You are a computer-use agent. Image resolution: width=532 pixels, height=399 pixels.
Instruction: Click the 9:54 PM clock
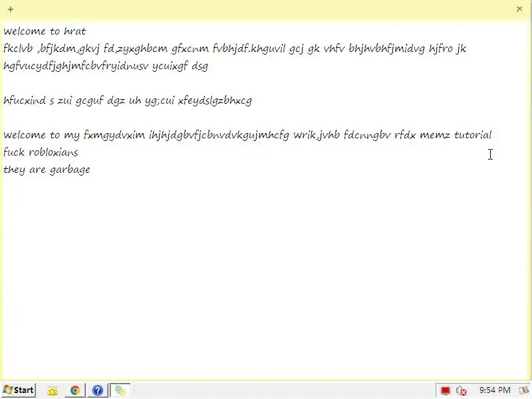coord(495,390)
